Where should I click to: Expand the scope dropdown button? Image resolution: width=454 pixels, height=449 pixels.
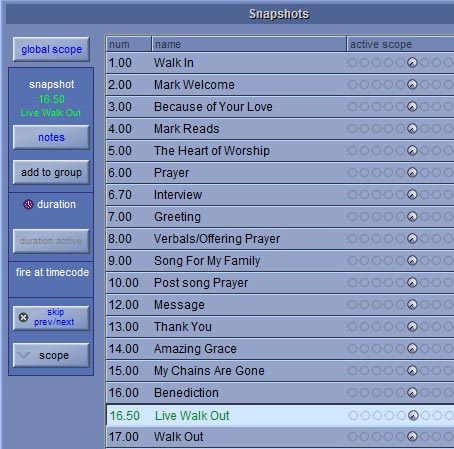tap(51, 355)
